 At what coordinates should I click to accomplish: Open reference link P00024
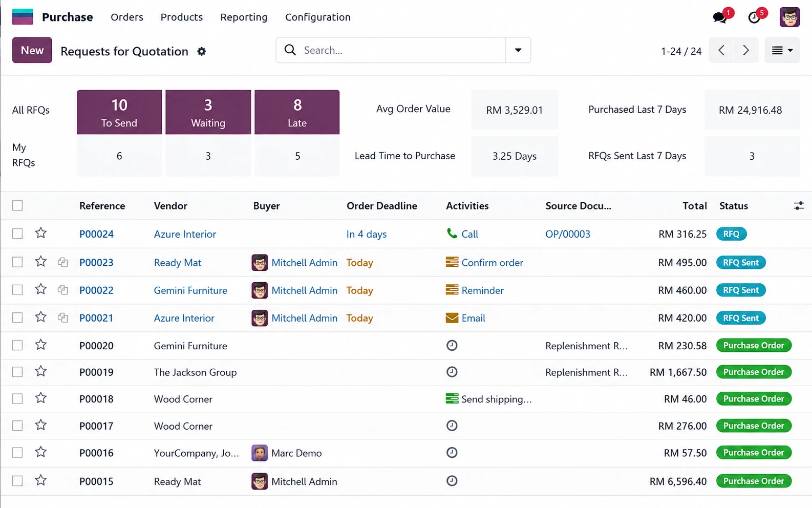[96, 234]
